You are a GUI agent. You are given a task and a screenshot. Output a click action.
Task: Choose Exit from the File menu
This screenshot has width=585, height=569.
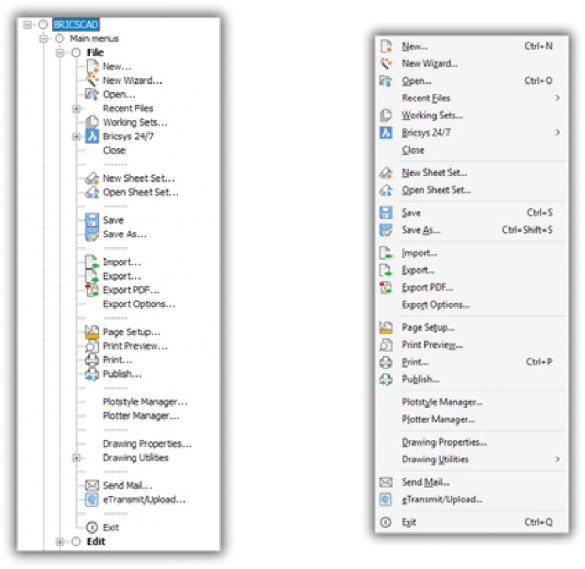click(472, 522)
